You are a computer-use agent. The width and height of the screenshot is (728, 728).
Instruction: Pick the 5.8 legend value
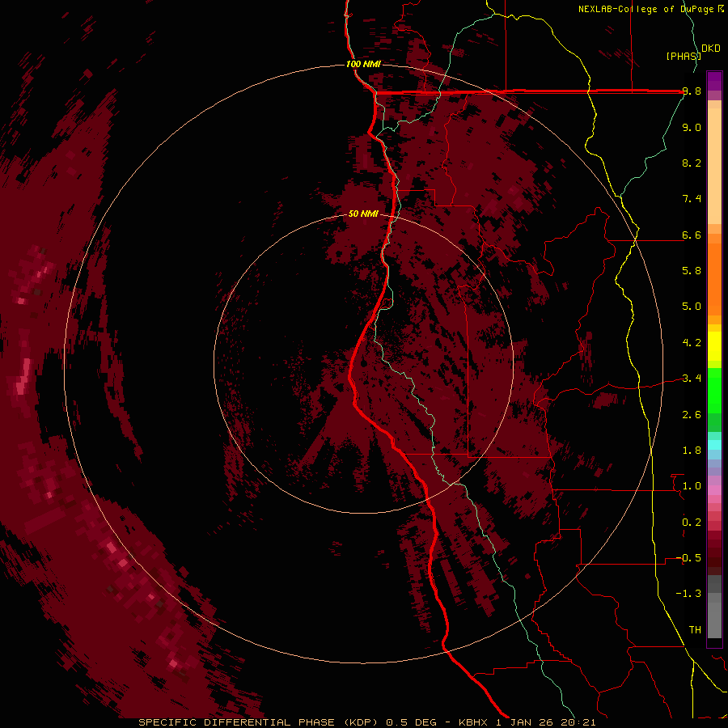(692, 270)
